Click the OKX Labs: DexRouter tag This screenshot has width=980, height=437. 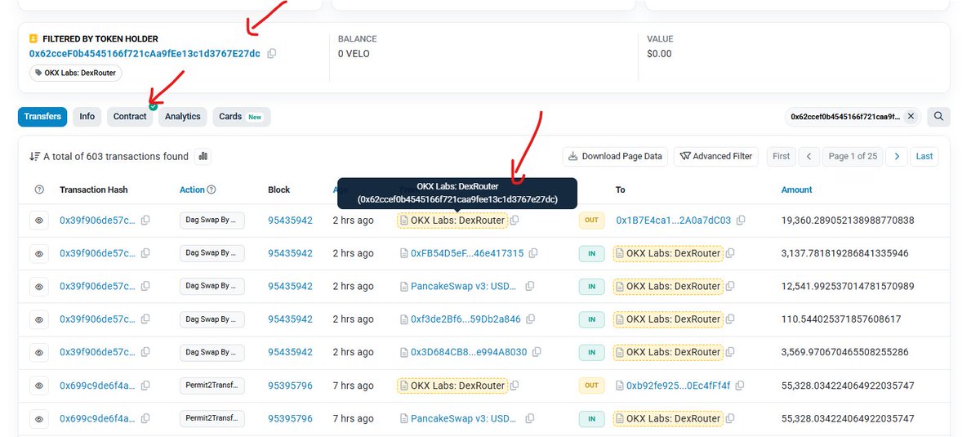[76, 73]
